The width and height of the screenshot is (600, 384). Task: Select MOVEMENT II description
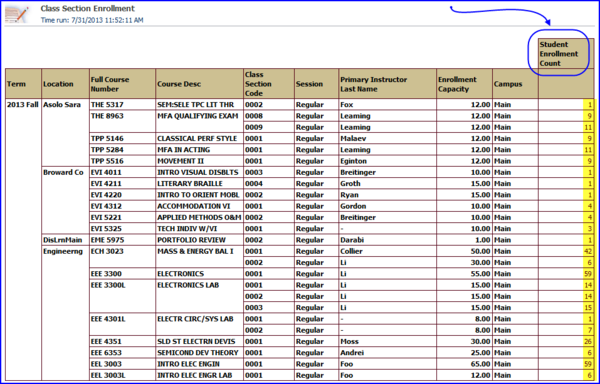coord(182,161)
